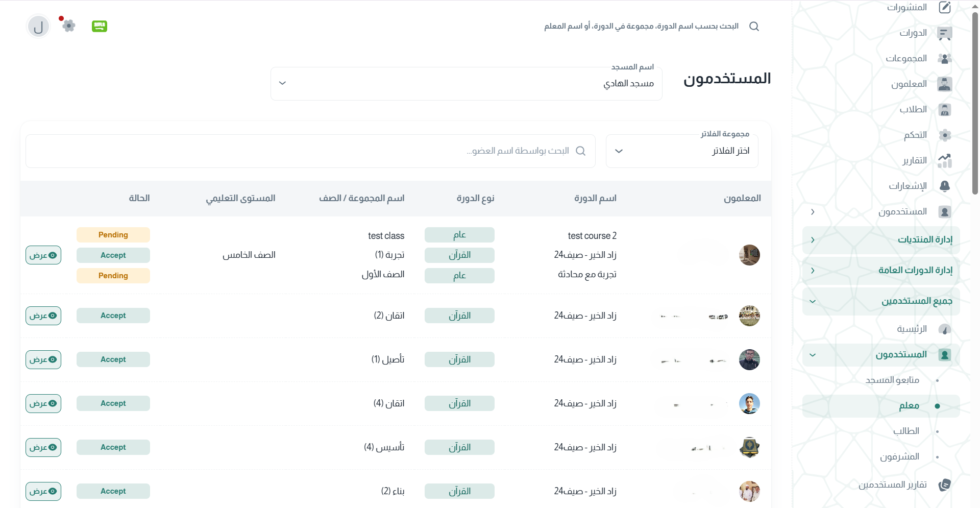This screenshot has width=980, height=508.
Task: Open the اختر الفلاتر filter dropdown
Action: [681, 151]
